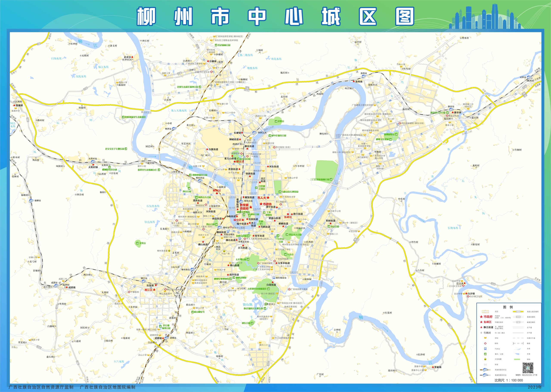This screenshot has height=392, width=551.
Task: Click the yellow S3101 highway sample in the legend
Action: [518, 312]
